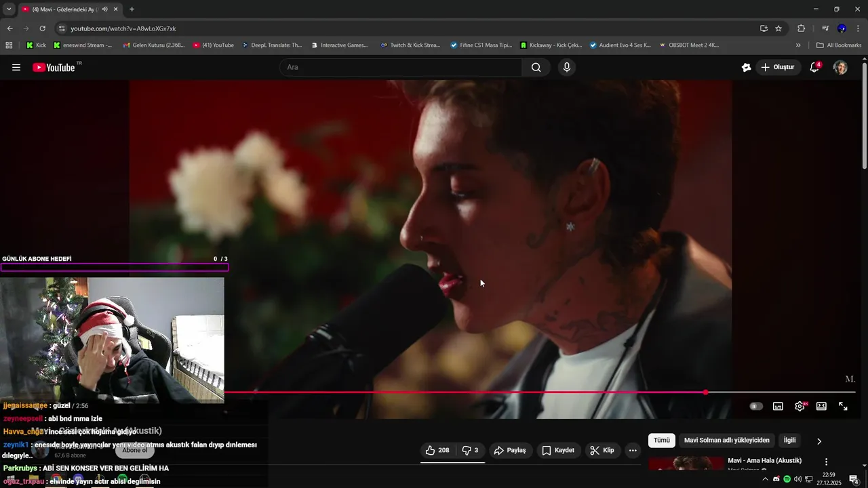Open Spotify from system tray

pos(787,479)
